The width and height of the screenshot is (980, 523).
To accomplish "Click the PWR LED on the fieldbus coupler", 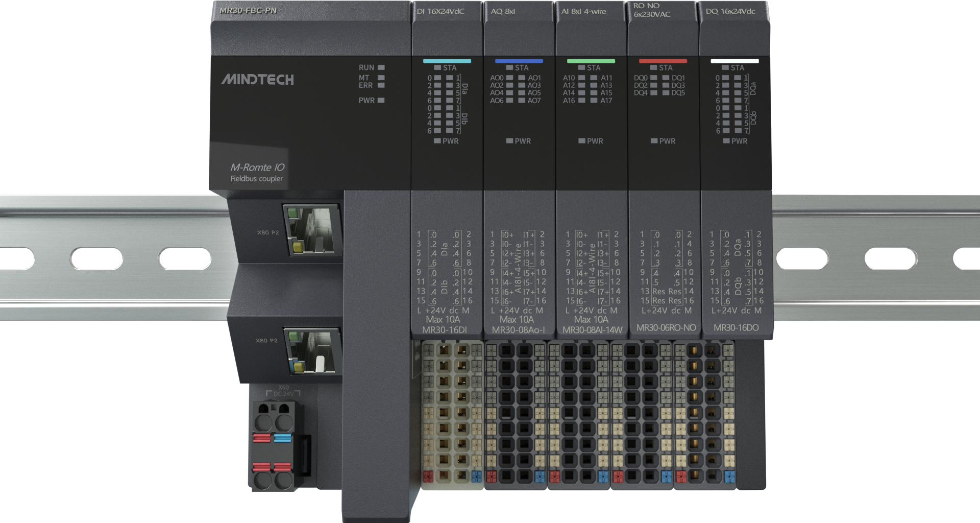I will coord(381,100).
